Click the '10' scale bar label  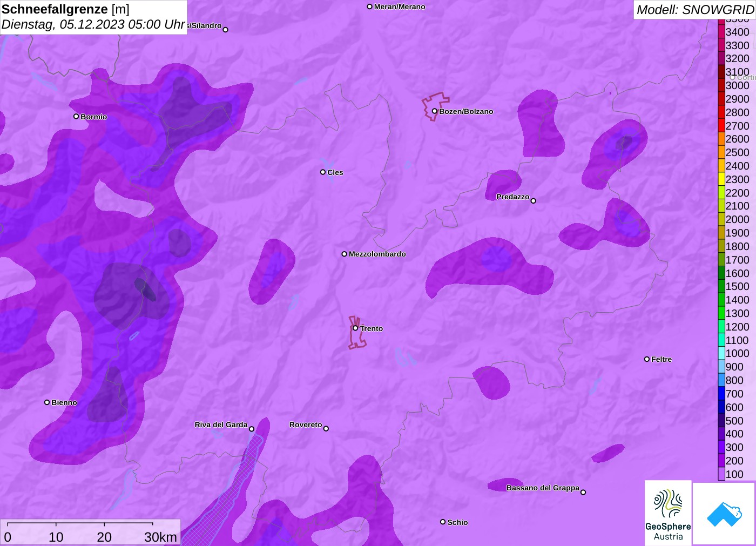(x=56, y=537)
